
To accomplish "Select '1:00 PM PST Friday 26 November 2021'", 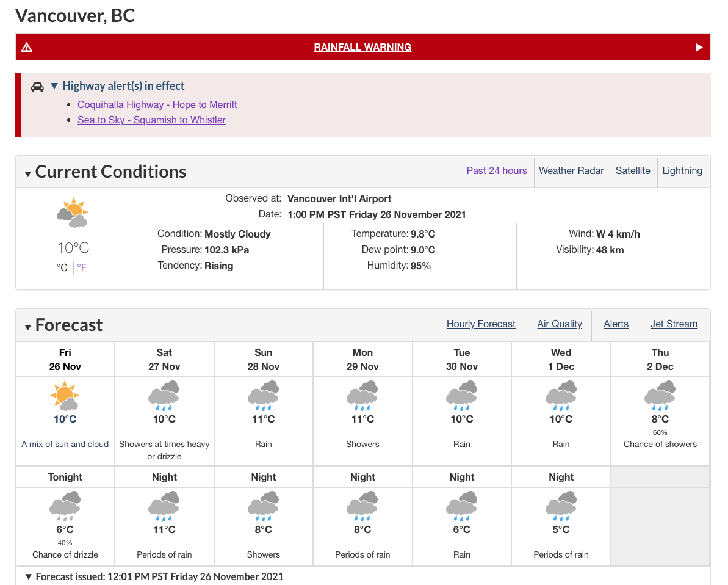I will (377, 215).
